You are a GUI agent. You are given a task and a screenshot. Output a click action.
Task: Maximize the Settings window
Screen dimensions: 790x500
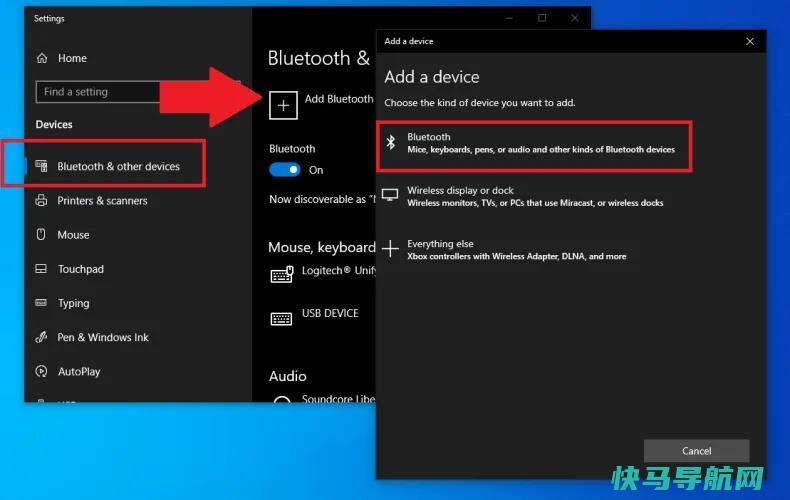(542, 18)
